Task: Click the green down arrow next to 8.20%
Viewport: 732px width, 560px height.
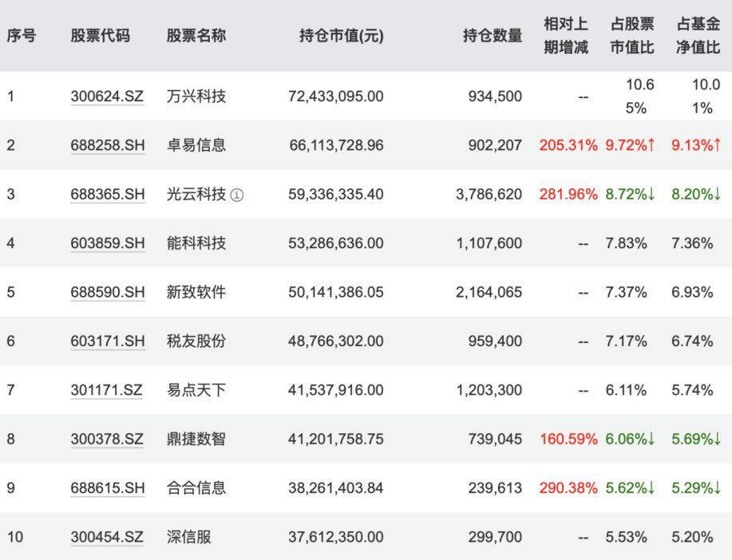Action: point(718,195)
